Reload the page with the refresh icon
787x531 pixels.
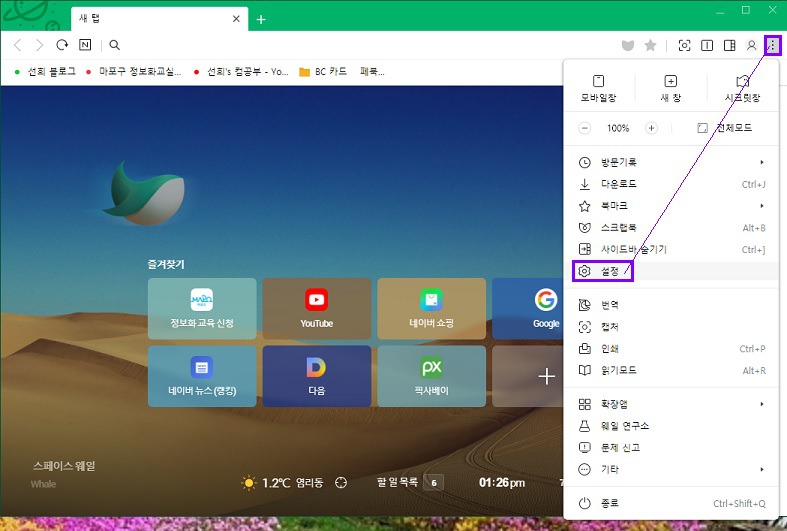point(62,45)
